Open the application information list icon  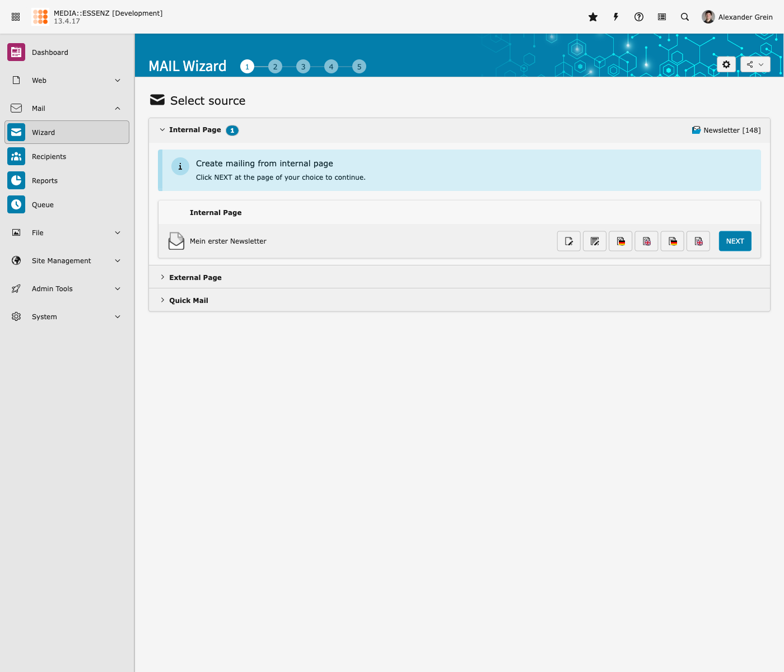click(662, 17)
